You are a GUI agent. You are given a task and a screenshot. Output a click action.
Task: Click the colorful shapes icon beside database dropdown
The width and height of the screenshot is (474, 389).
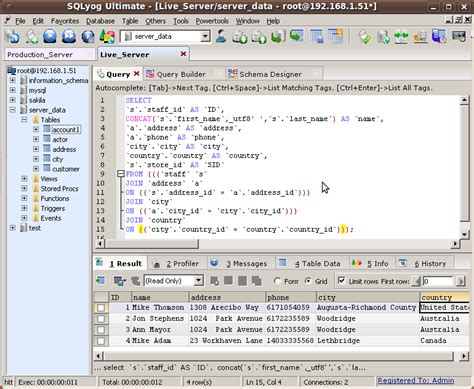point(107,36)
